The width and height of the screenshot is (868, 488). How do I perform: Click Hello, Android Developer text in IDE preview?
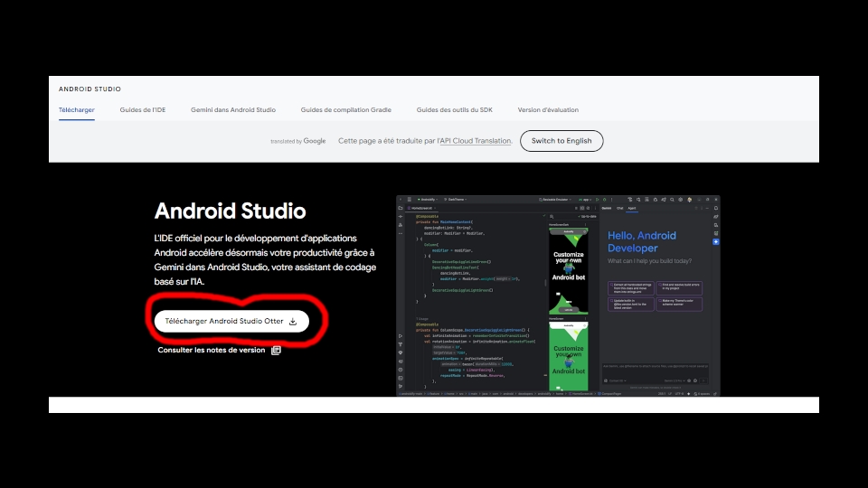pos(642,242)
